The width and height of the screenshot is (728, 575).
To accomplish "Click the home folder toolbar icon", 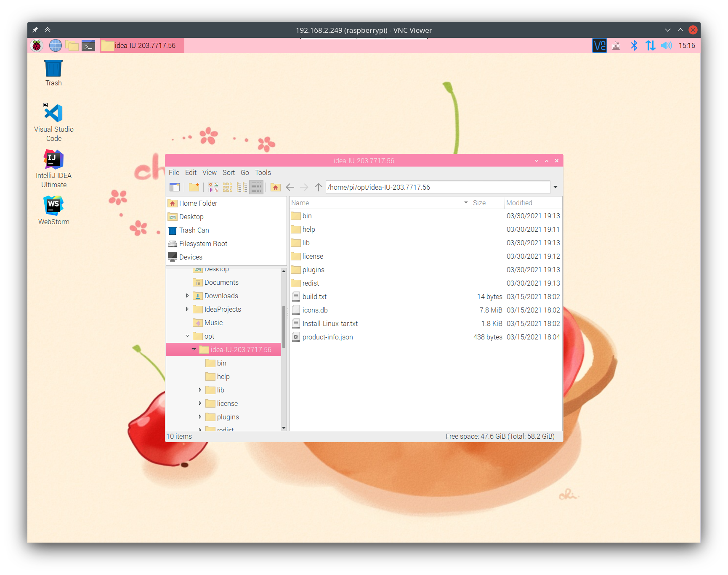I will pos(276,187).
